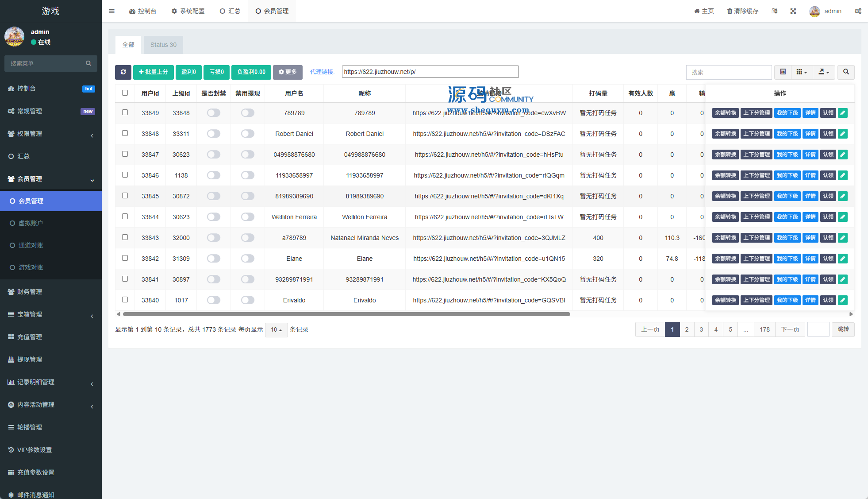This screenshot has height=499, width=868.
Task: Check the checkbox for user 33848 row
Action: (x=125, y=133)
